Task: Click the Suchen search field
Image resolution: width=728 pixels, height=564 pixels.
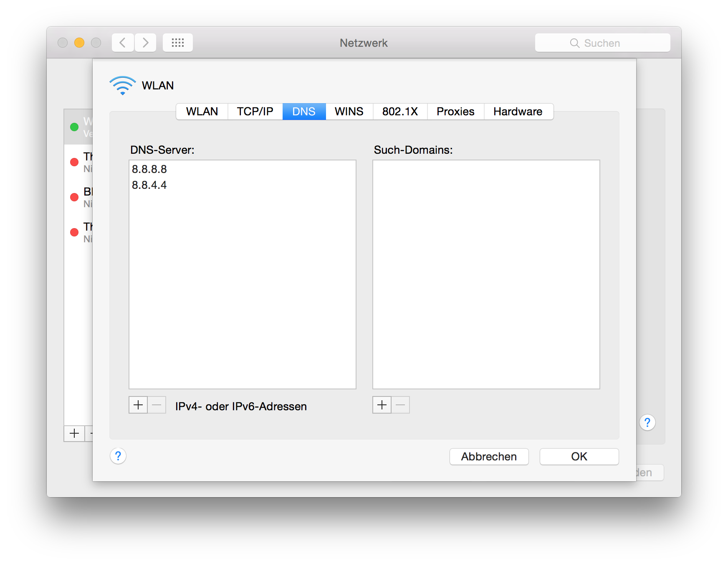Action: [602, 43]
